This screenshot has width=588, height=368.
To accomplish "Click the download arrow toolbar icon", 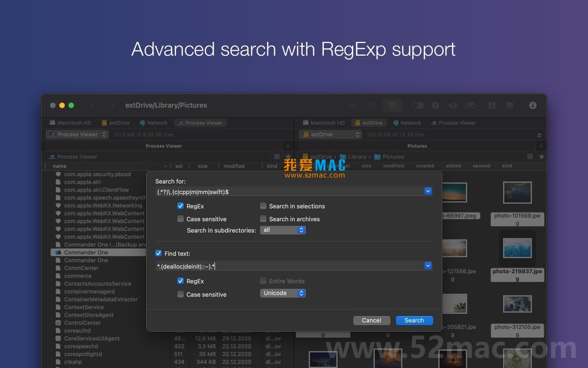I will click(x=532, y=105).
